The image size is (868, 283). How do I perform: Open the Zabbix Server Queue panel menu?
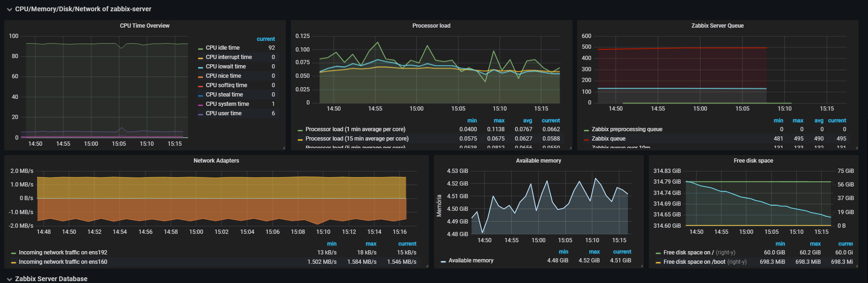point(717,26)
